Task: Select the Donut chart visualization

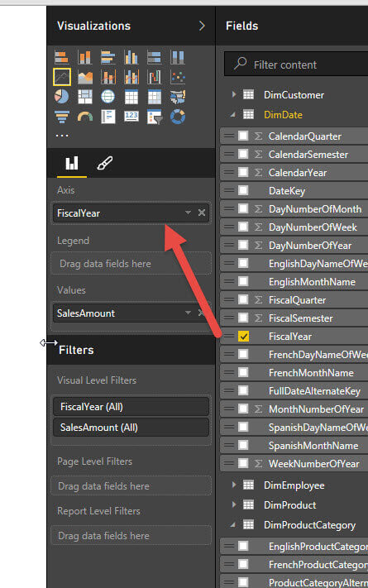Action: 178,117
